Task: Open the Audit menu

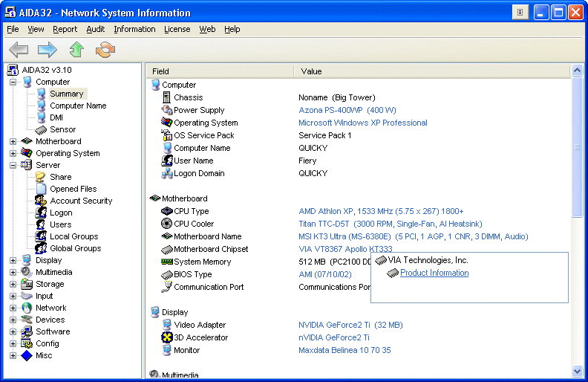Action: pyautogui.click(x=95, y=29)
